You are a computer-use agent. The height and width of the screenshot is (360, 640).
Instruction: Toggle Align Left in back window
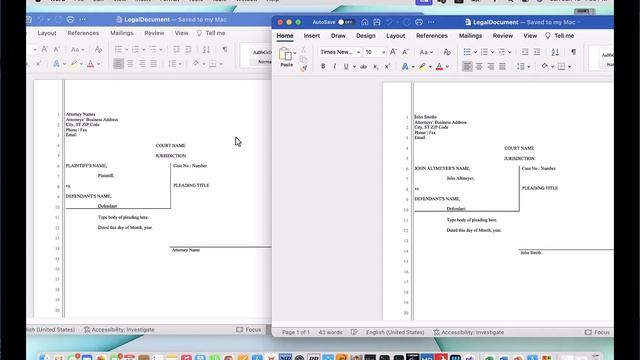tap(118, 64)
